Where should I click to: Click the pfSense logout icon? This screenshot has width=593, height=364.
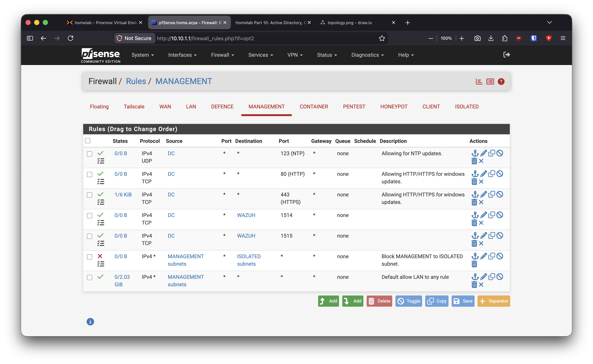(x=506, y=55)
